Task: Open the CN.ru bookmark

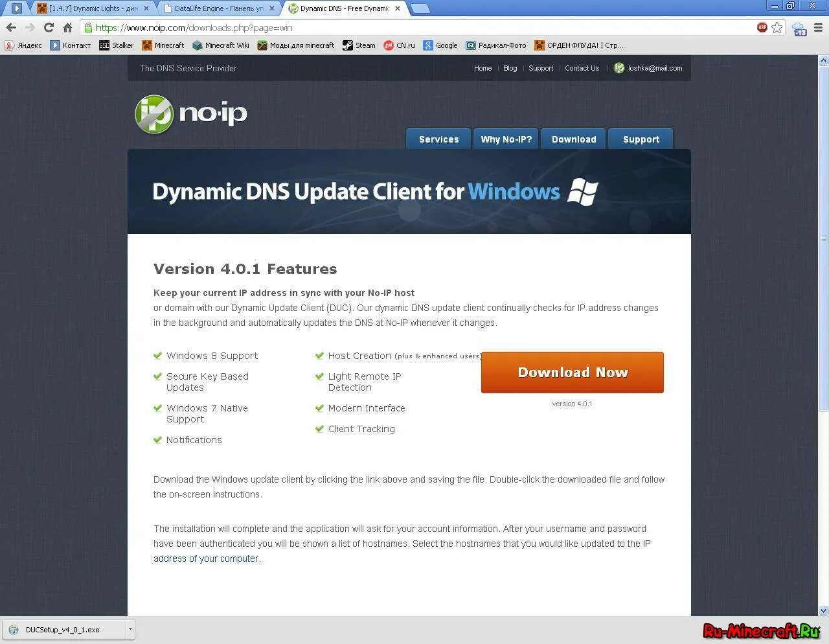Action: point(399,45)
